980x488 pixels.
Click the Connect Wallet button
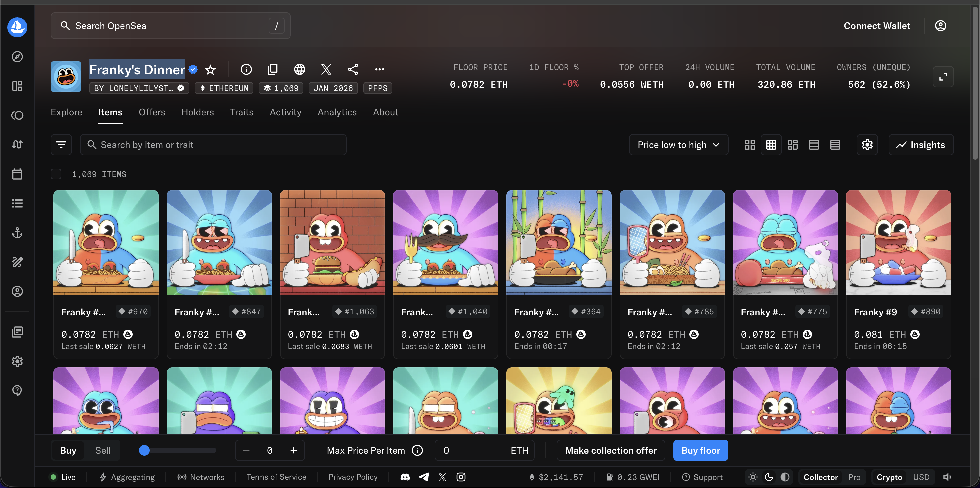tap(877, 25)
